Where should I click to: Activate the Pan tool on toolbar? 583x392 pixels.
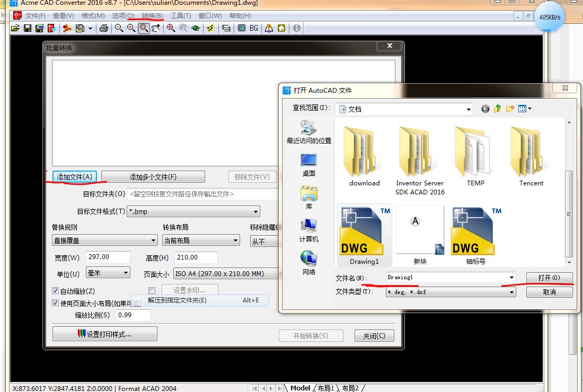click(x=155, y=29)
